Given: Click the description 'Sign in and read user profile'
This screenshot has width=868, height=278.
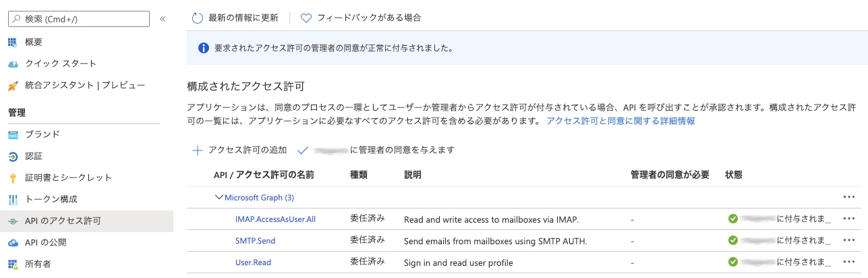Looking at the screenshot, I should 459,262.
